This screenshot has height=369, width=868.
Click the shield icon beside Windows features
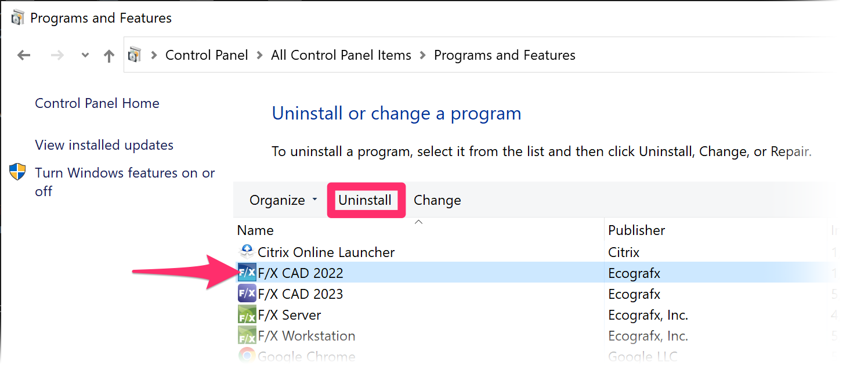pyautogui.click(x=18, y=172)
